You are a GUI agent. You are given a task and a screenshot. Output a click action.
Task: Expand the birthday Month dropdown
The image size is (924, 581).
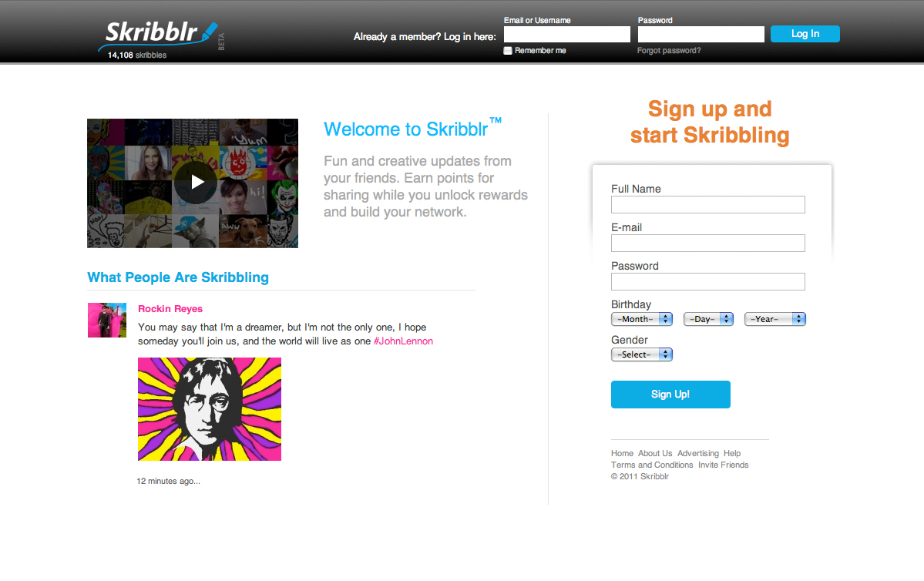click(642, 319)
